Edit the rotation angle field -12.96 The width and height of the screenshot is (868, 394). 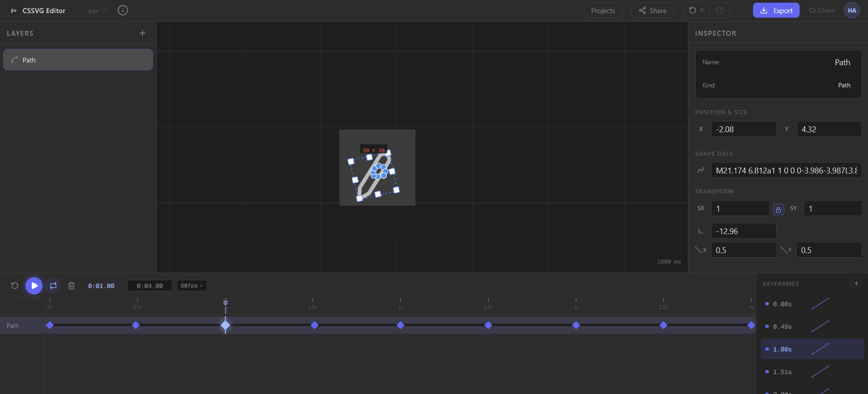744,231
